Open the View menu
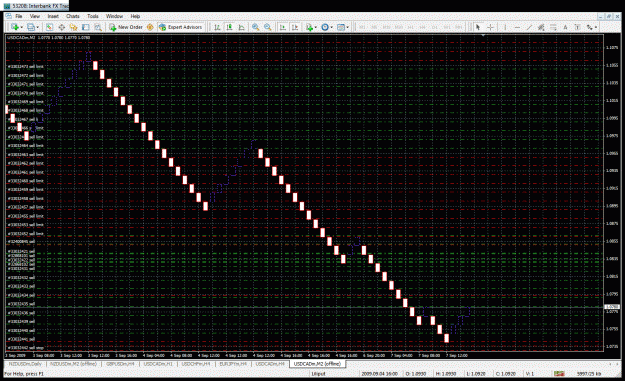 point(35,16)
